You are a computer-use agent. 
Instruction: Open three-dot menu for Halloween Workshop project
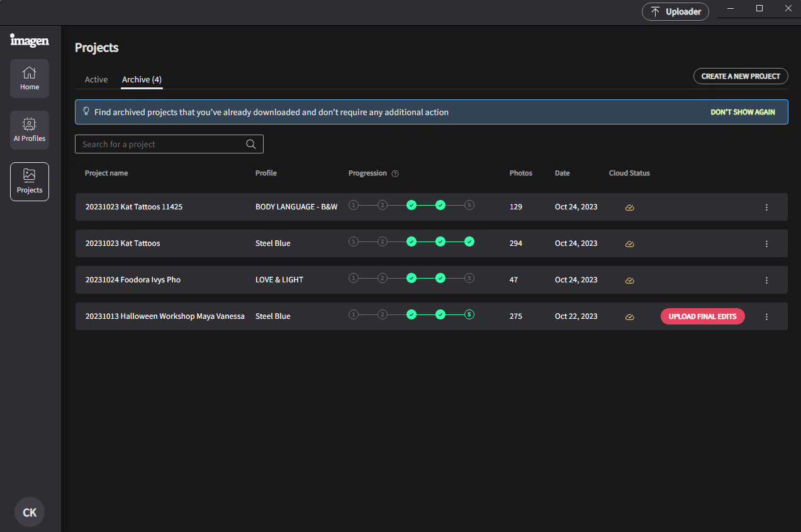(x=766, y=316)
